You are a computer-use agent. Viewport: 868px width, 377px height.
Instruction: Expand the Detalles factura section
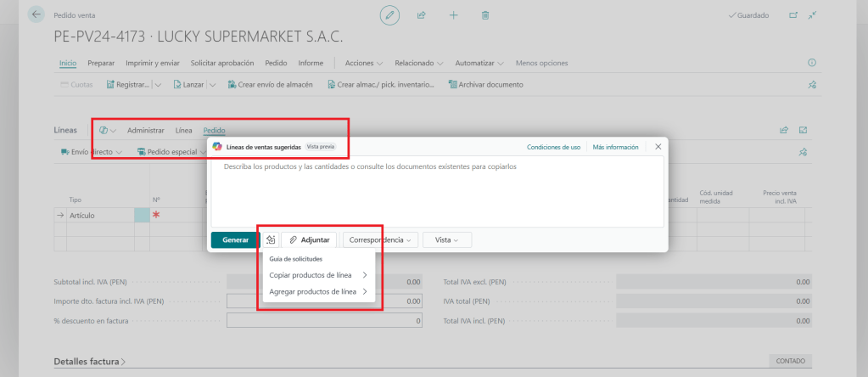[89, 362]
